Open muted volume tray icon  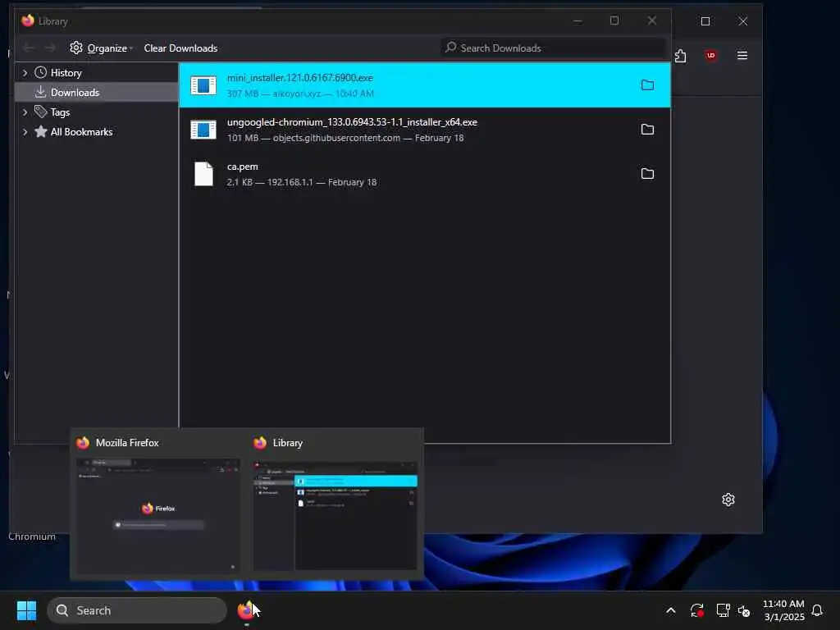click(744, 610)
